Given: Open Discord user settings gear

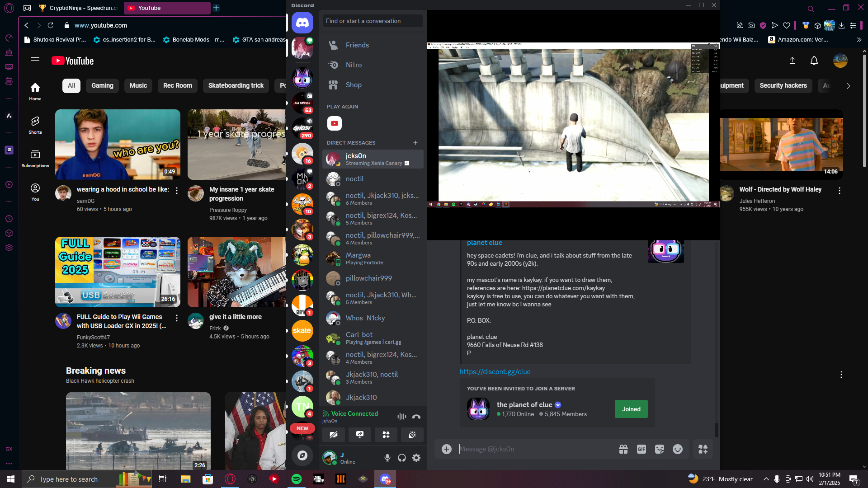Looking at the screenshot, I should pos(416,458).
